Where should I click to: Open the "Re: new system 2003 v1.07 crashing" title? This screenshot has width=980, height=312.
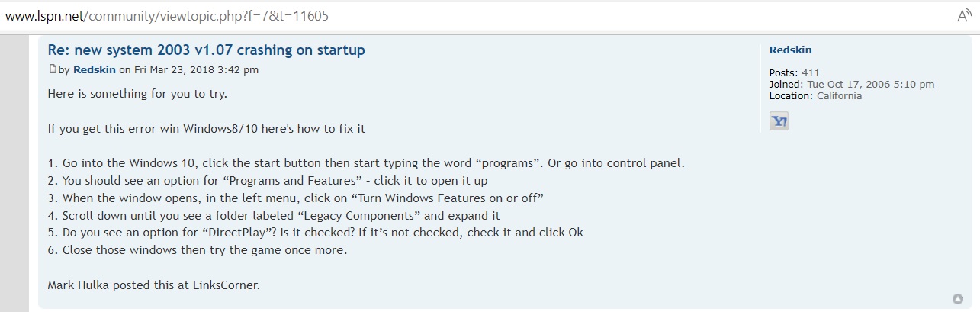click(x=206, y=50)
